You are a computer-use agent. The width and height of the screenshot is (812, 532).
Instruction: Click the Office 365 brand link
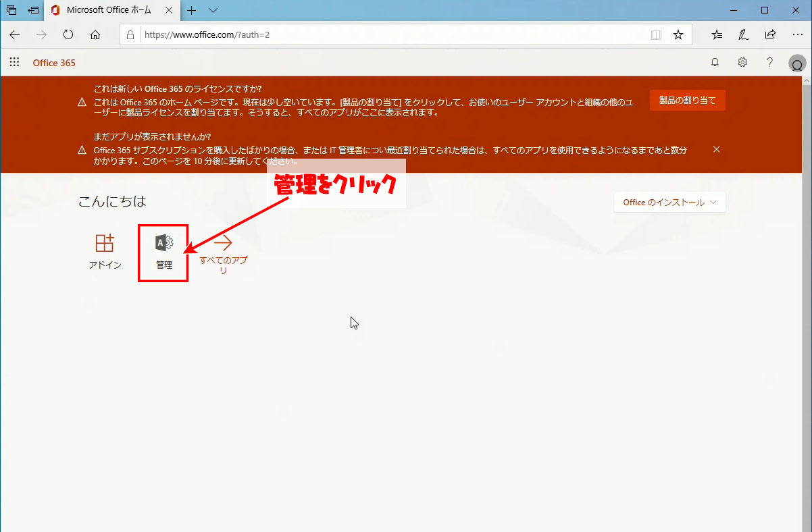coord(54,63)
